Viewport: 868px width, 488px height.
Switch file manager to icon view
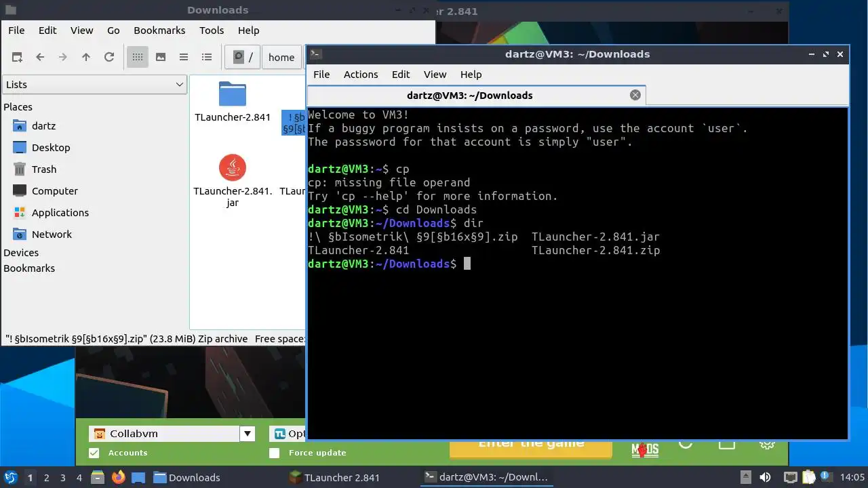pyautogui.click(x=137, y=57)
